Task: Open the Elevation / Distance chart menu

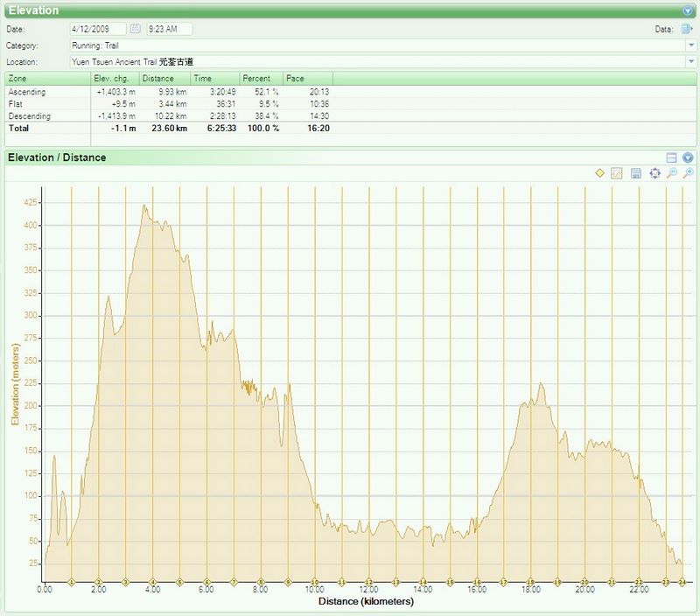Action: 688,157
